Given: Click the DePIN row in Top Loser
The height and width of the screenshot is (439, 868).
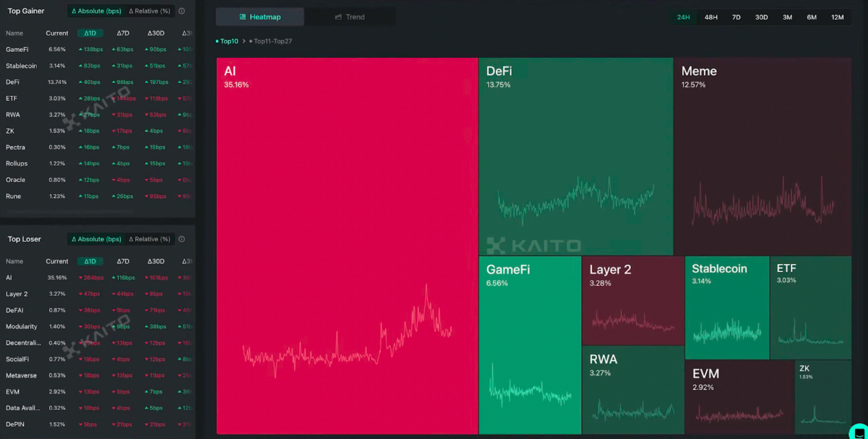Looking at the screenshot, I should pyautogui.click(x=98, y=424).
